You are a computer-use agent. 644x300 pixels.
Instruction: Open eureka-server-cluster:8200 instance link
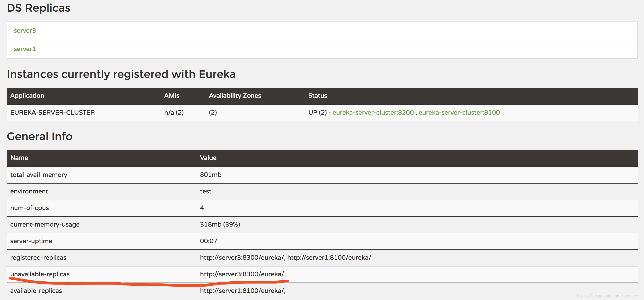tap(373, 113)
